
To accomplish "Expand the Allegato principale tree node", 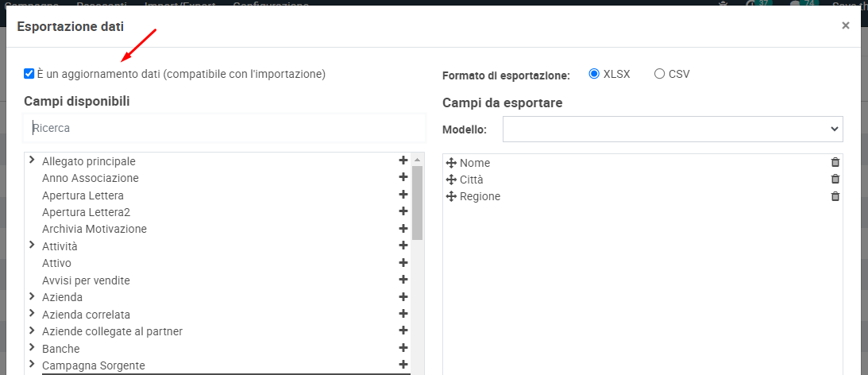I will click(x=32, y=160).
